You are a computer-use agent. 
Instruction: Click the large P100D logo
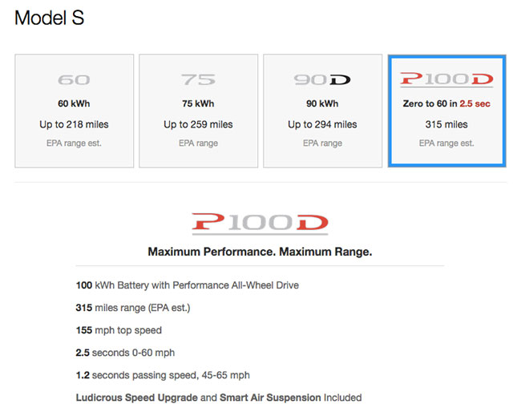[x=260, y=224]
